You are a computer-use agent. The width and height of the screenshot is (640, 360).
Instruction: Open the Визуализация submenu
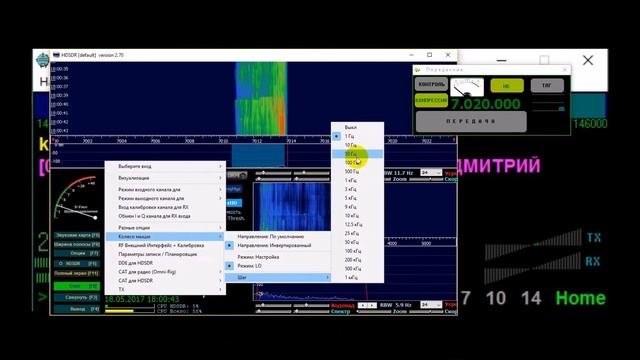point(165,178)
